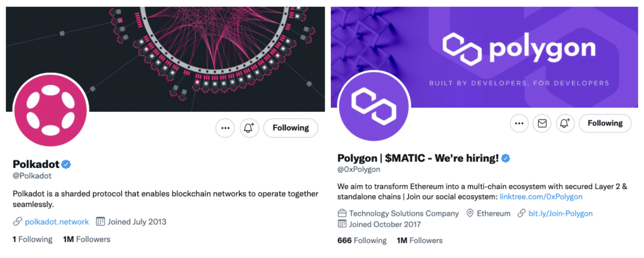View Polygon's 1M Followers list
Image resolution: width=644 pixels, height=258 pixels.
pos(420,240)
